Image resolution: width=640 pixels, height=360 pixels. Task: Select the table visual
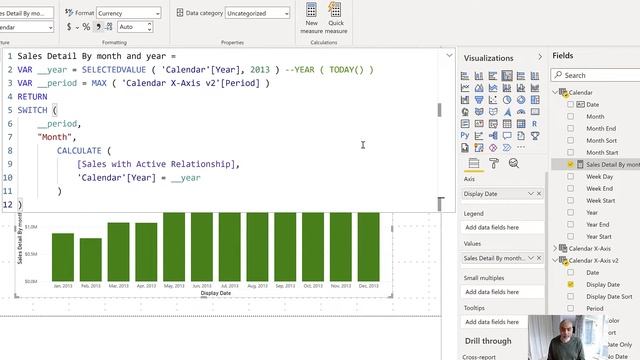click(x=507, y=124)
